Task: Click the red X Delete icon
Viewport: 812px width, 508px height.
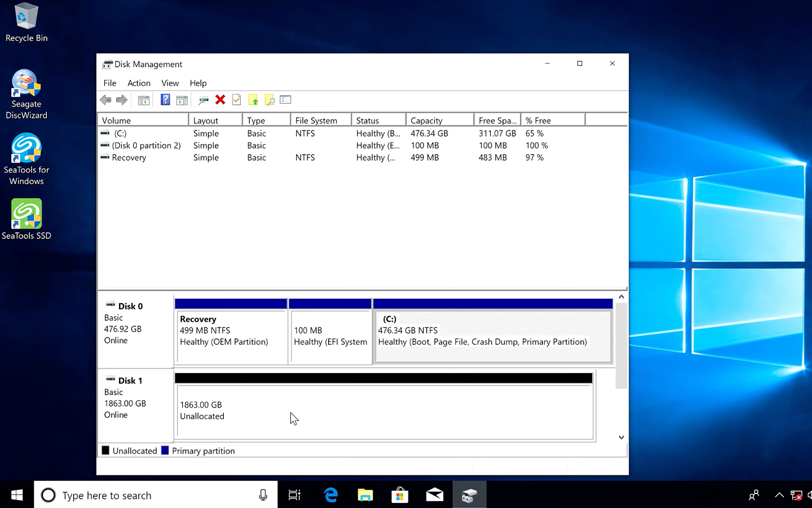Action: tap(220, 100)
